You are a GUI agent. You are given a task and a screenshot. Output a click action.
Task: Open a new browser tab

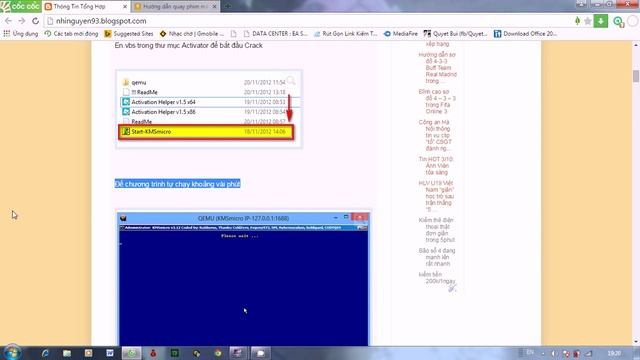click(228, 7)
